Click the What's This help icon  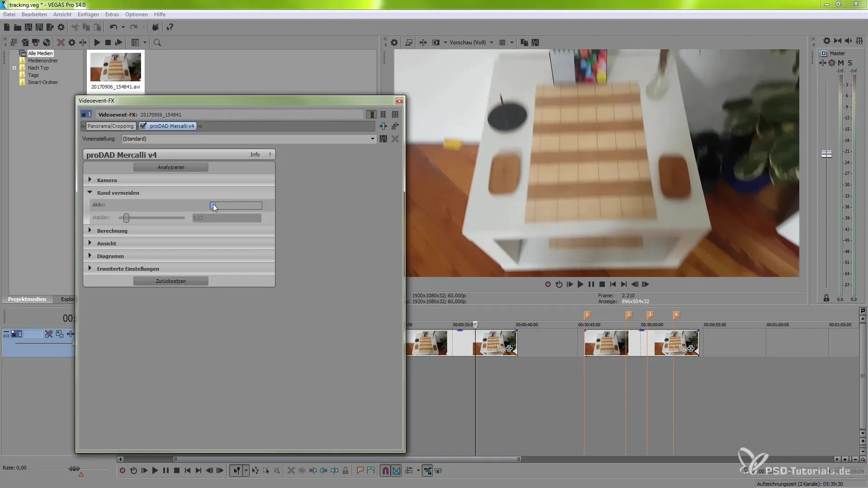170,28
